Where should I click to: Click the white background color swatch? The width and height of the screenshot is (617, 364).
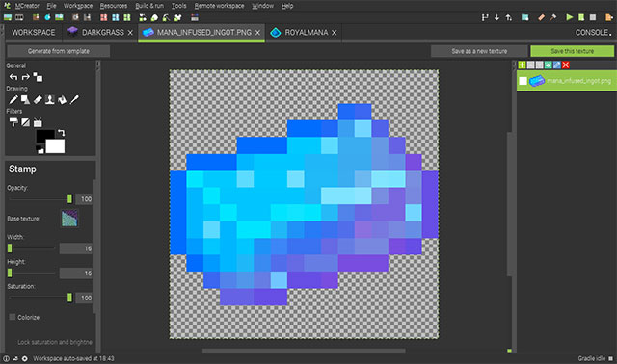point(55,146)
